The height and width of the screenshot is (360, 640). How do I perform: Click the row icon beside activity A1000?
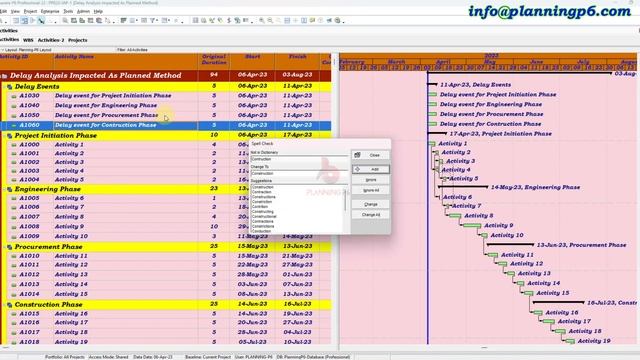[14, 145]
